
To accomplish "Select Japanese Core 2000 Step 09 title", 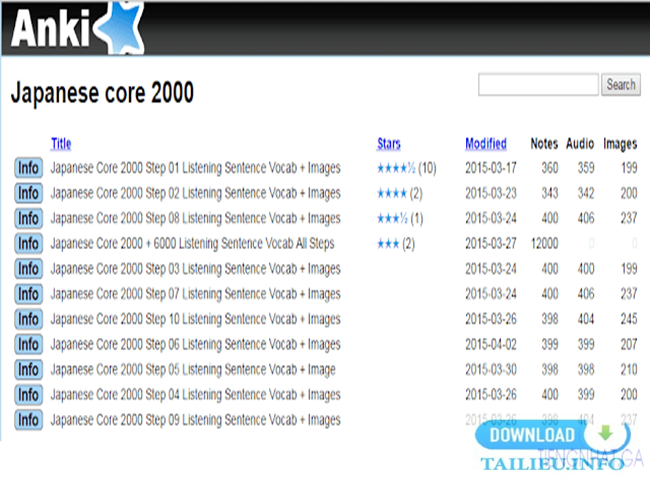I will [x=195, y=420].
